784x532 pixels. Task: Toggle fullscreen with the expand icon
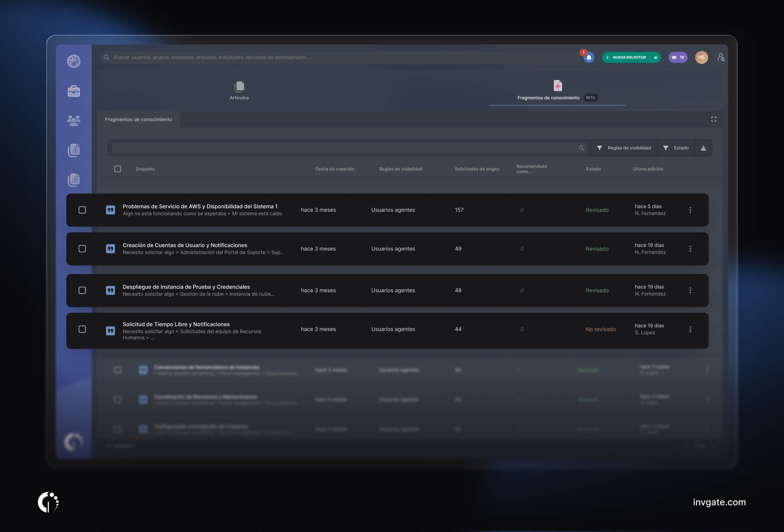point(714,119)
